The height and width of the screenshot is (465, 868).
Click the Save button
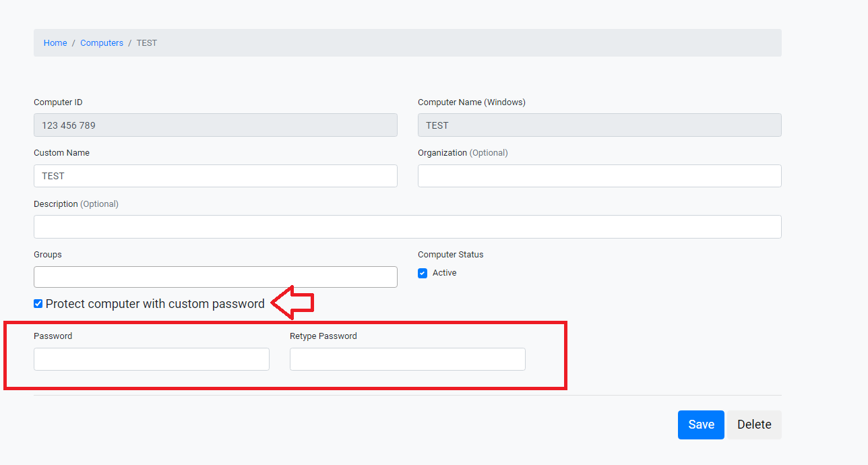tap(700, 424)
